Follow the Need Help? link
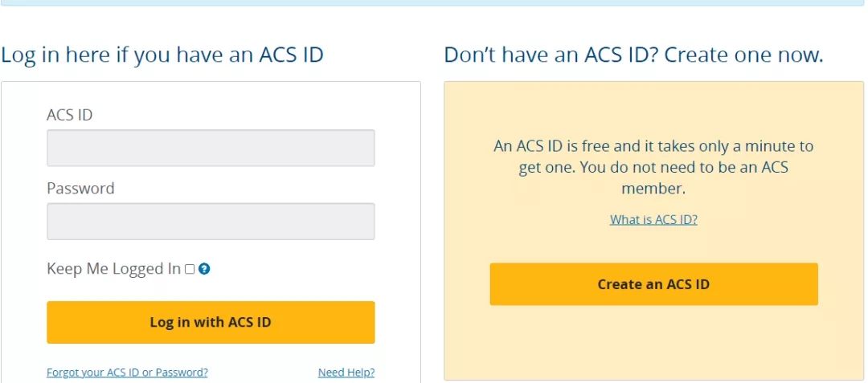Viewport: 868px width, 383px height. [x=346, y=373]
